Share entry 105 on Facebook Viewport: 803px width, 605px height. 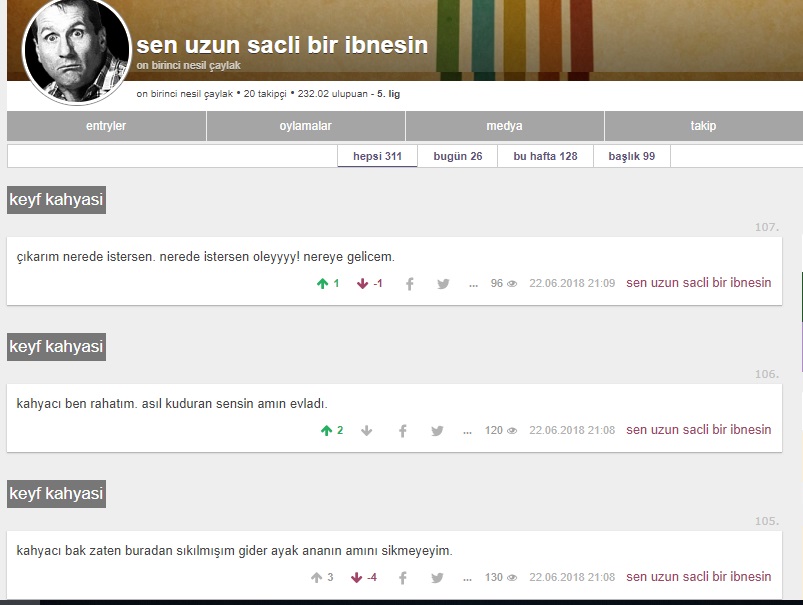pos(403,578)
